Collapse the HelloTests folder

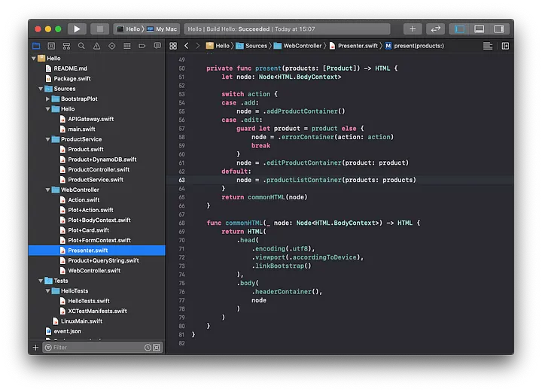(47, 291)
